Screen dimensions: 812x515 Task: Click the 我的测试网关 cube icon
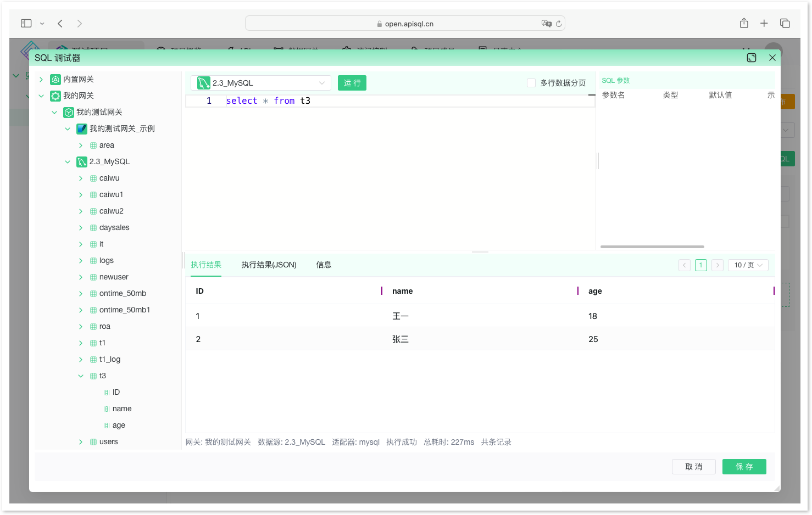point(69,113)
